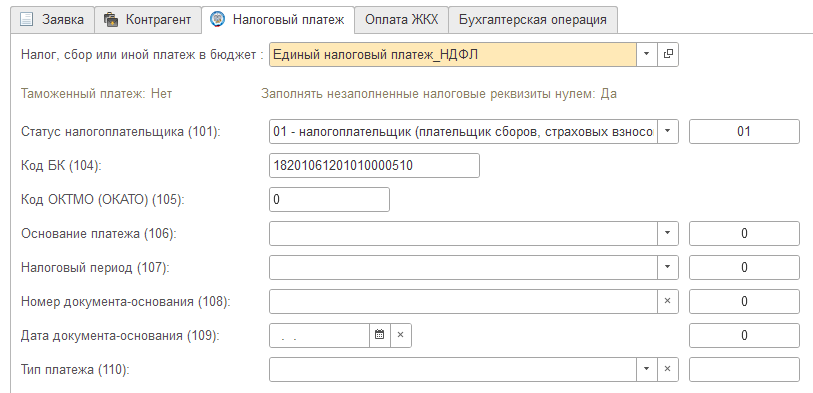Expand the tax payment type dropdown arrow
Screen dimensions: 813x393
pyautogui.click(x=647, y=54)
